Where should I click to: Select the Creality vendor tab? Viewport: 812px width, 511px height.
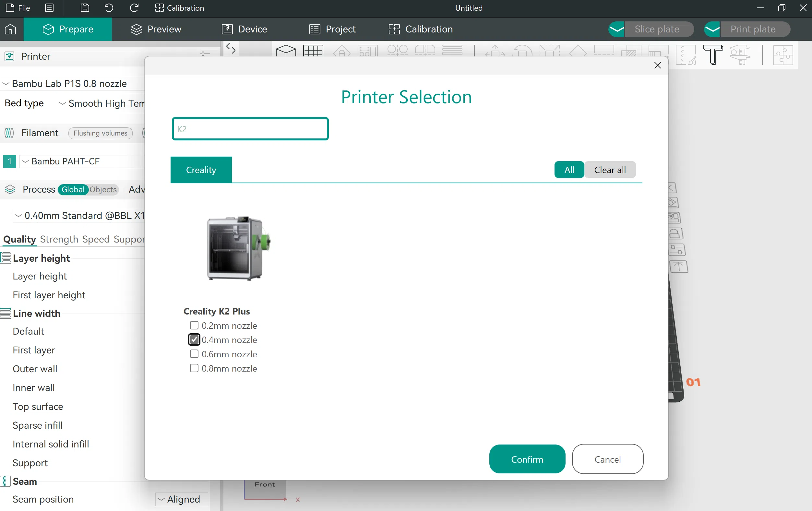tap(201, 170)
